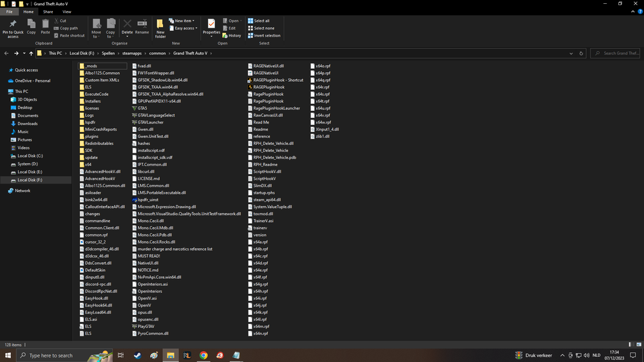Open the Open dropdown in ribbon
The height and width of the screenshot is (362, 644).
[232, 21]
